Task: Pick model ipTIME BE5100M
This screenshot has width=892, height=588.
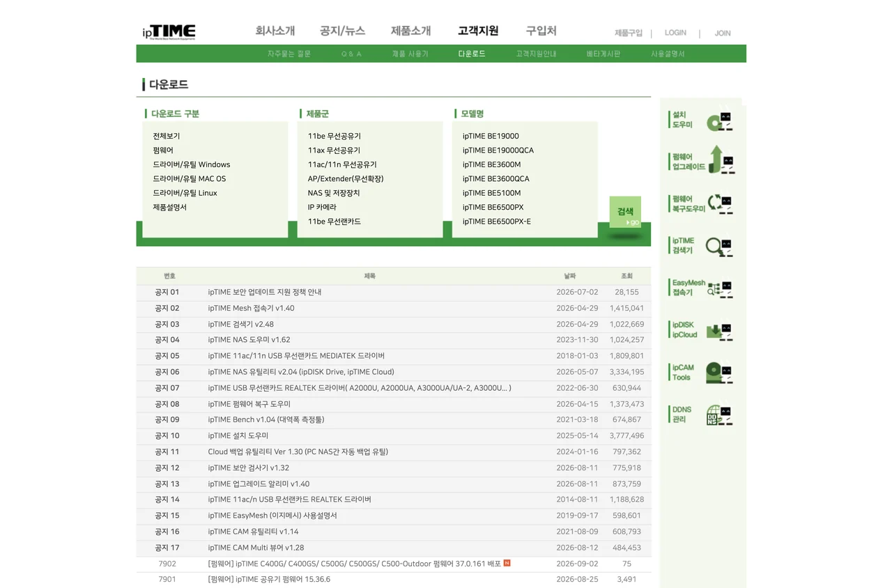Action: click(491, 193)
